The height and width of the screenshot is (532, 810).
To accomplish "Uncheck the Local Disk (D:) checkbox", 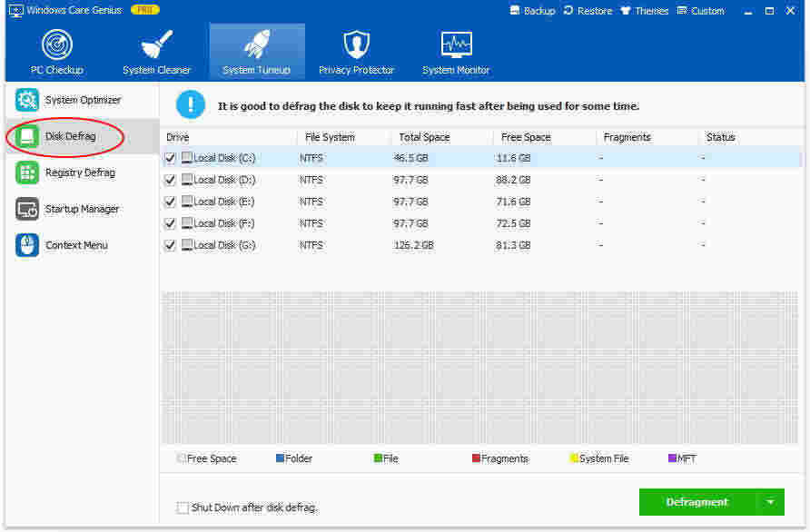I will [x=170, y=180].
